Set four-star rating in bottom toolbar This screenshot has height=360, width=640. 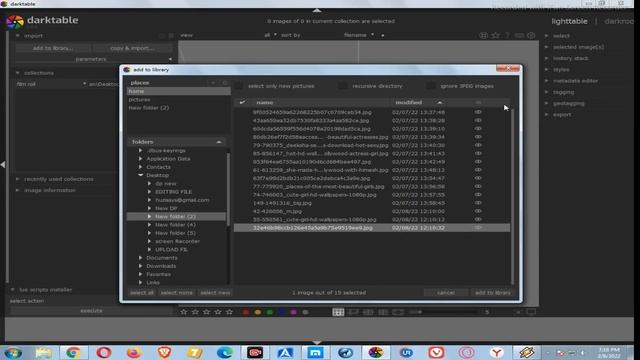pos(218,312)
